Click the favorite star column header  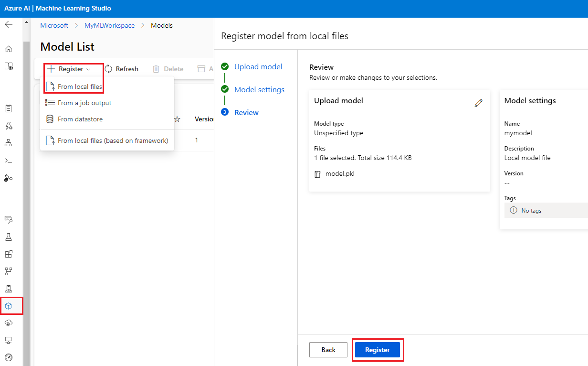tap(177, 119)
